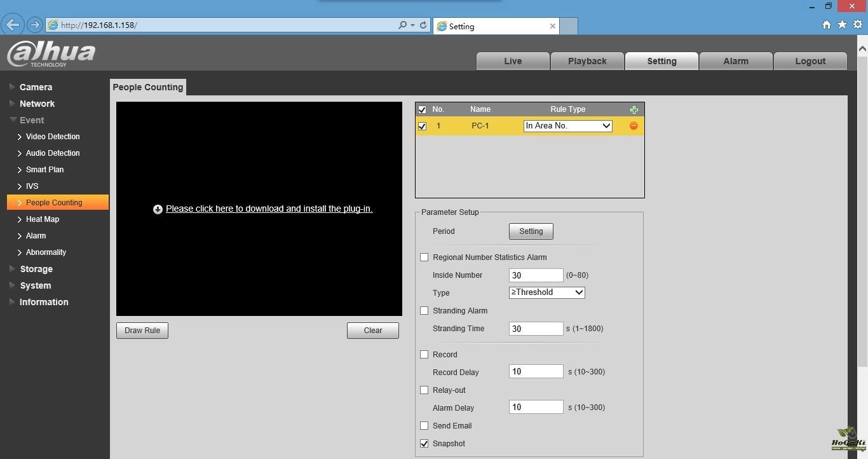Click the plug-in download and install link
Viewport: 868px width, 459px height.
click(269, 209)
